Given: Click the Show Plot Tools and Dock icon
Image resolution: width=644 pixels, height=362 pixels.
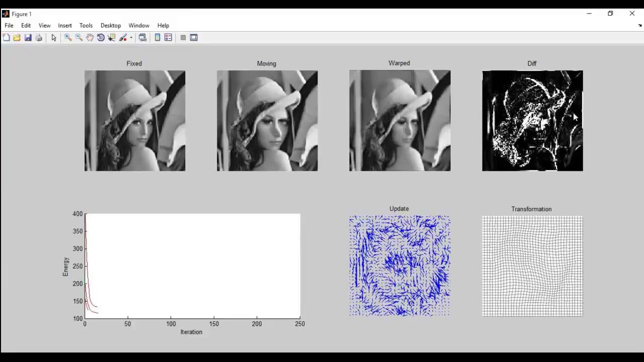Looking at the screenshot, I should click(x=194, y=38).
